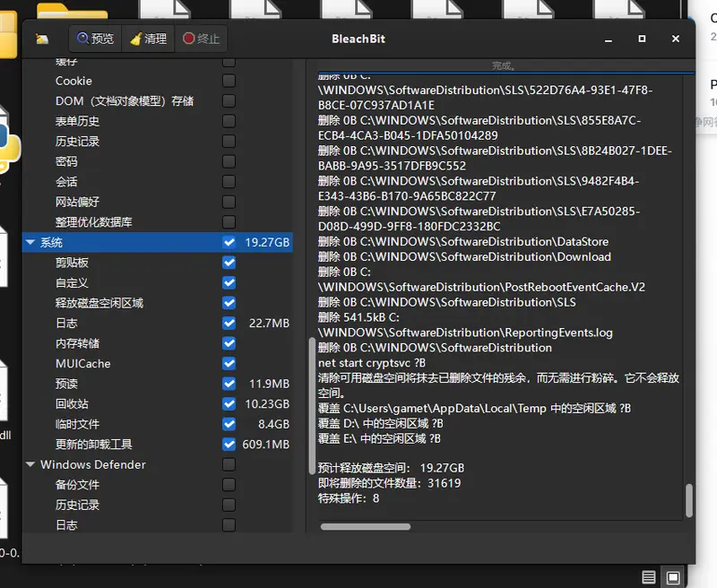Screen dimensions: 717x588
Task: Click the 19.27GB size value
Action: (267, 242)
